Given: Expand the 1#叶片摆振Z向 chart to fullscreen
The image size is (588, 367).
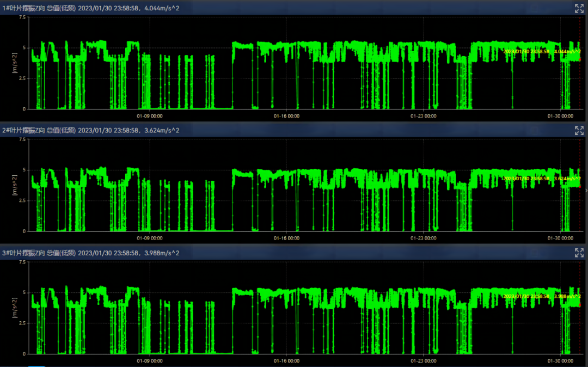Looking at the screenshot, I should coord(579,8).
